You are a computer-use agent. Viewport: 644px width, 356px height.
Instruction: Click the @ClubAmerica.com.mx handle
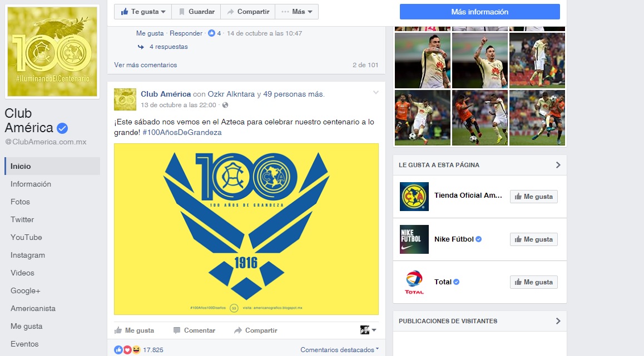point(46,142)
